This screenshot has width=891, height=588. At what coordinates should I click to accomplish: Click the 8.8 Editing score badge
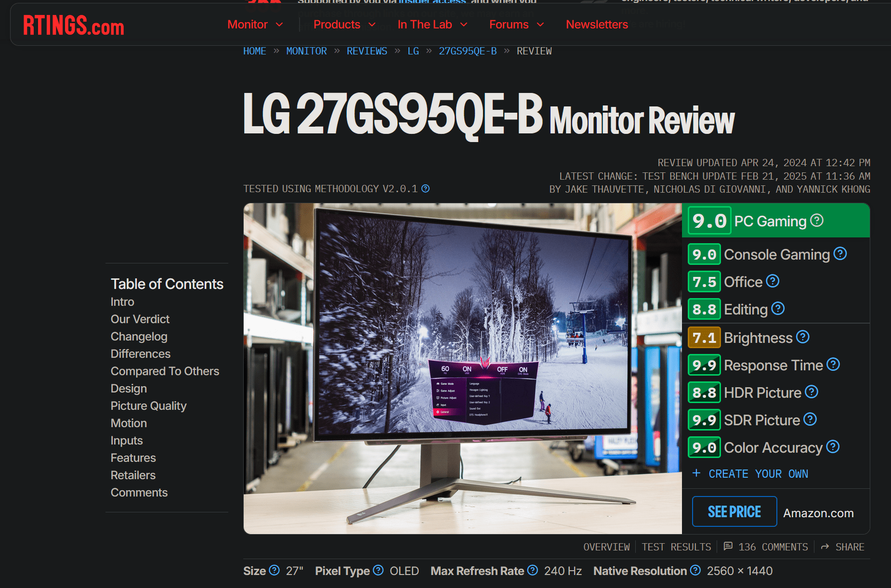click(704, 309)
